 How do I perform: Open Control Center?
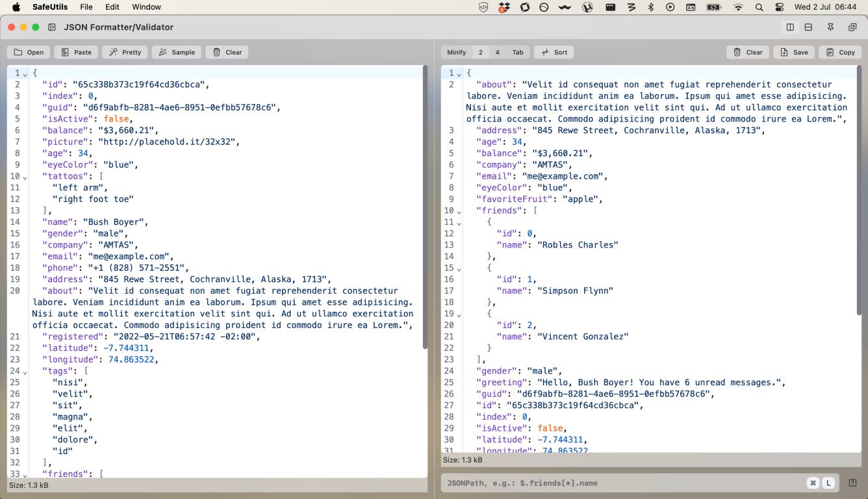[780, 7]
